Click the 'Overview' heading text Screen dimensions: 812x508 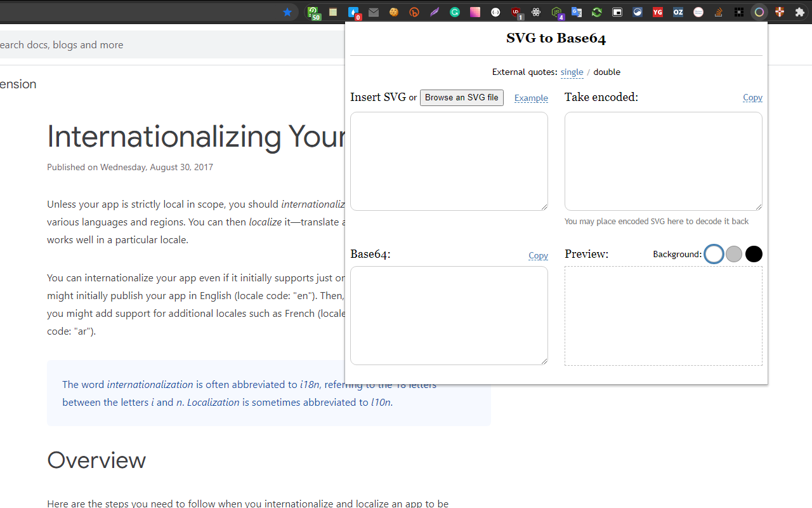click(x=96, y=460)
